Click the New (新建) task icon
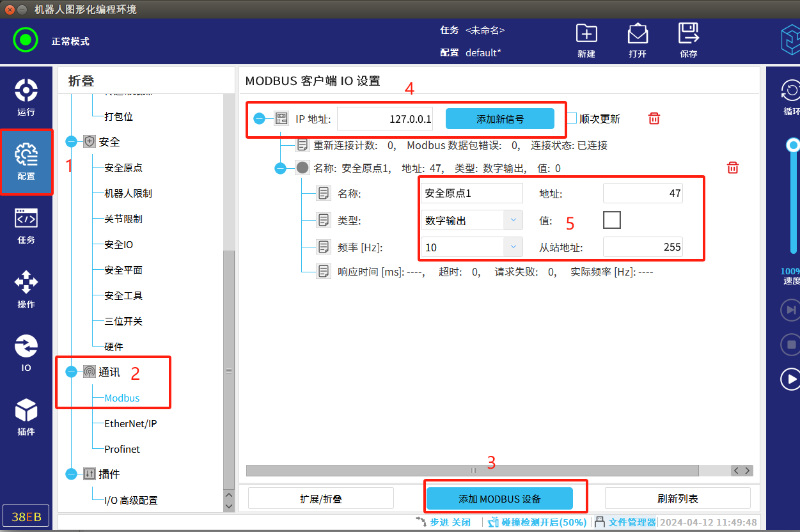This screenshot has width=800, height=532. (x=586, y=40)
